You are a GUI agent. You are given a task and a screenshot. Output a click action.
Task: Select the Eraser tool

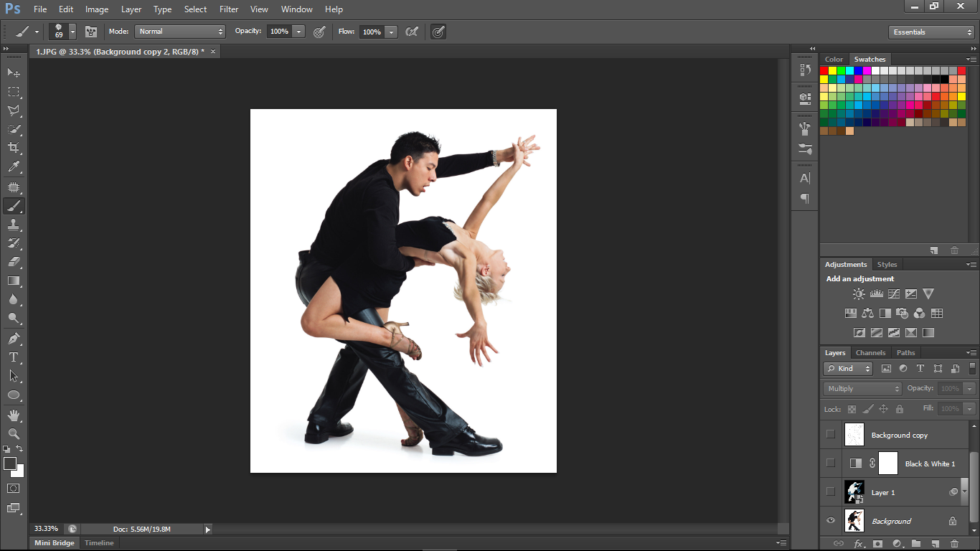(14, 262)
